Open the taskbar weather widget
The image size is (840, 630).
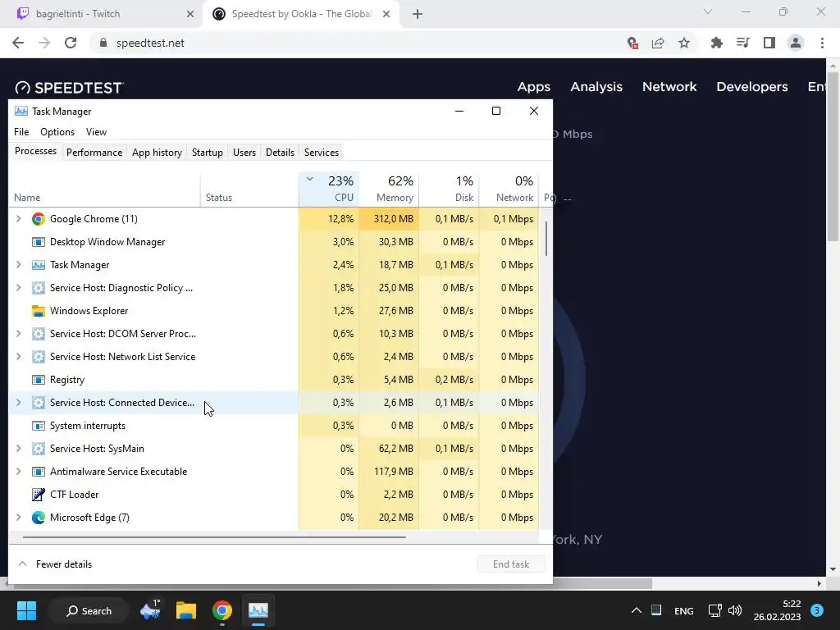click(150, 610)
